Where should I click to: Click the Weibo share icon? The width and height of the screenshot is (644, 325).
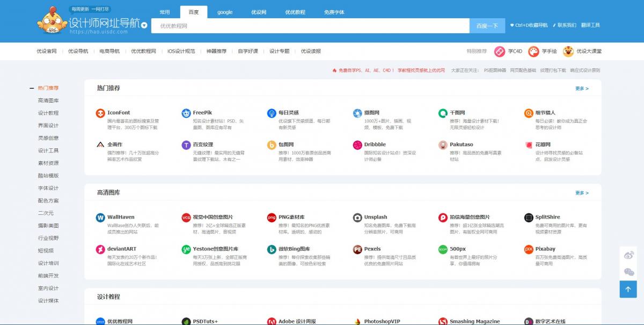coord(628,255)
